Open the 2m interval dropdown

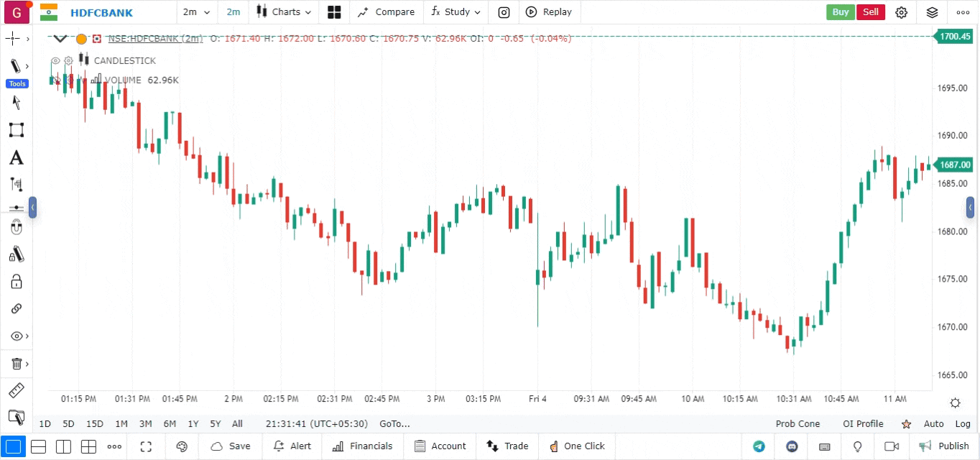(197, 12)
